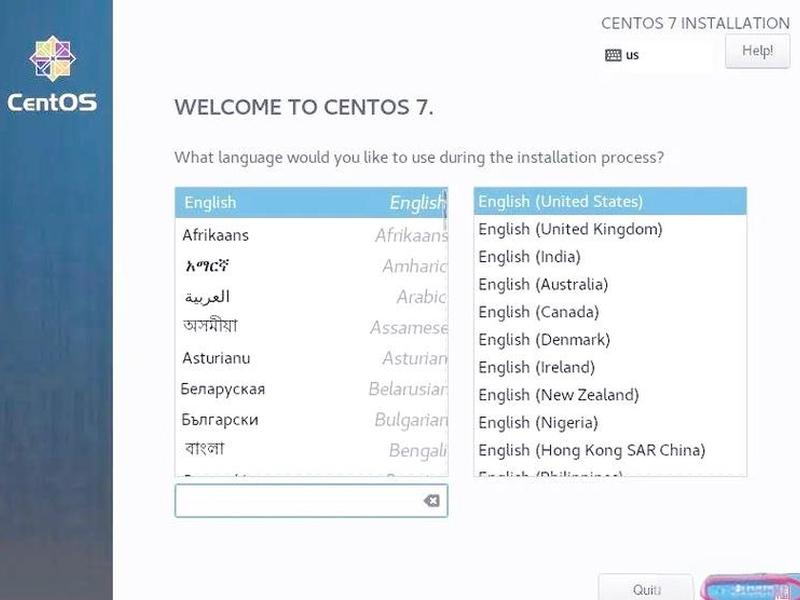Open the Help! button

(757, 51)
